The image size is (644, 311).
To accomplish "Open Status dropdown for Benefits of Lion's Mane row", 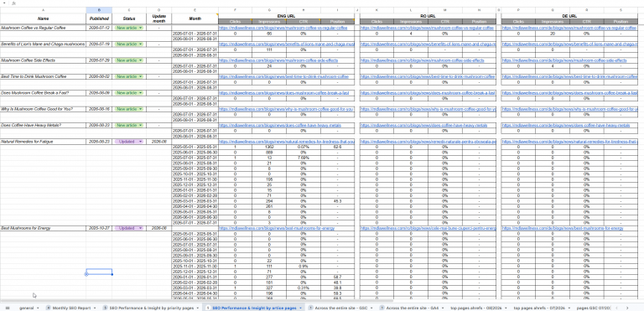I will pyautogui.click(x=141, y=44).
